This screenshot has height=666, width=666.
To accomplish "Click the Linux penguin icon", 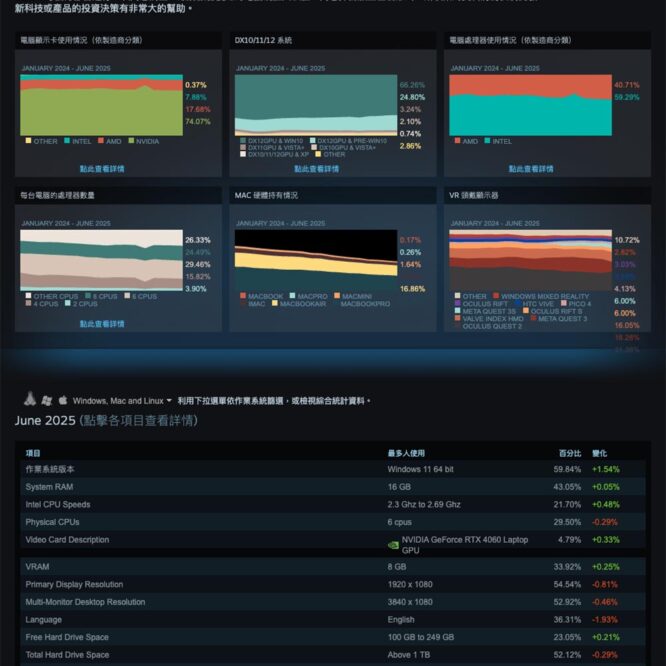I will (x=29, y=399).
